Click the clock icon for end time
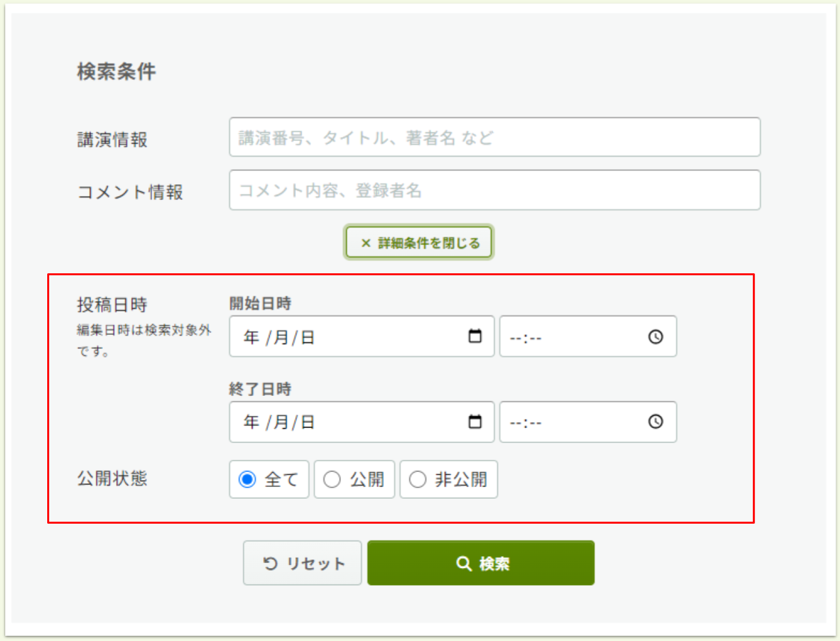Image resolution: width=840 pixels, height=641 pixels. point(655,421)
